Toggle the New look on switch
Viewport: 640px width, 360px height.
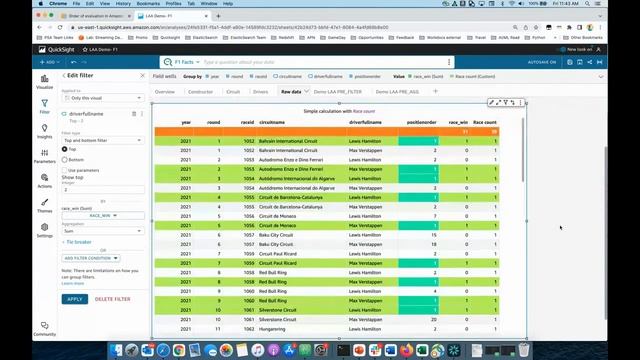pos(562,49)
